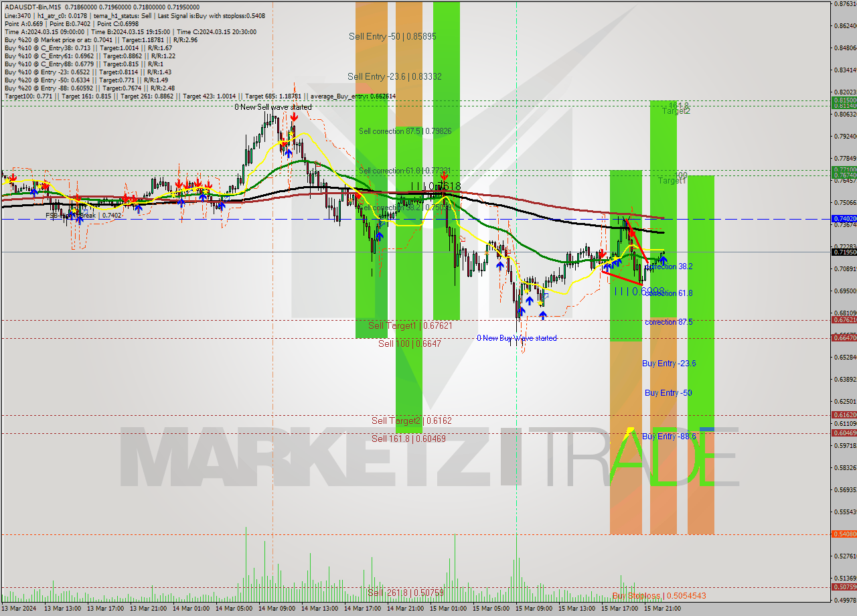Click the green 0.77100 price axis tag

844,170
